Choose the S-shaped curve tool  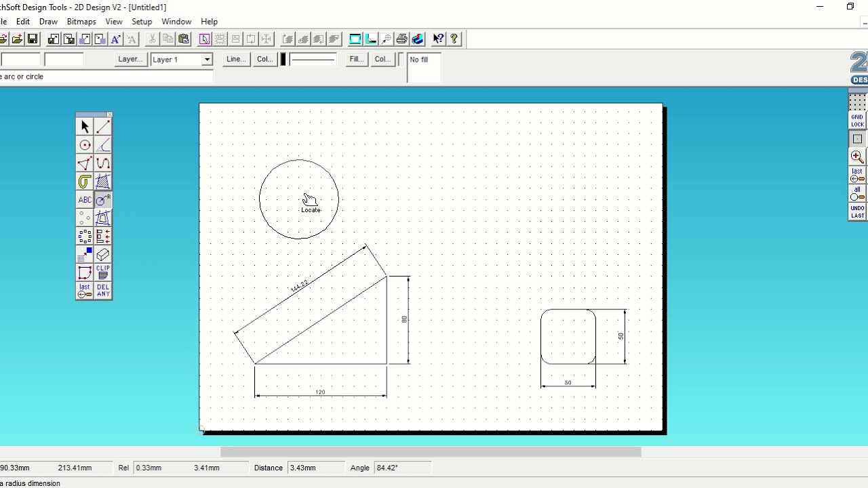tap(103, 163)
